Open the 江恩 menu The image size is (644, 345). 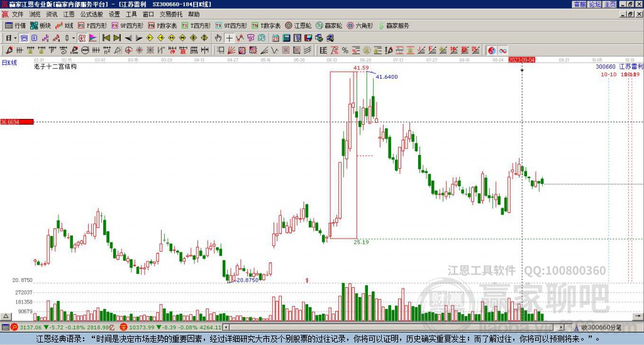click(x=69, y=14)
